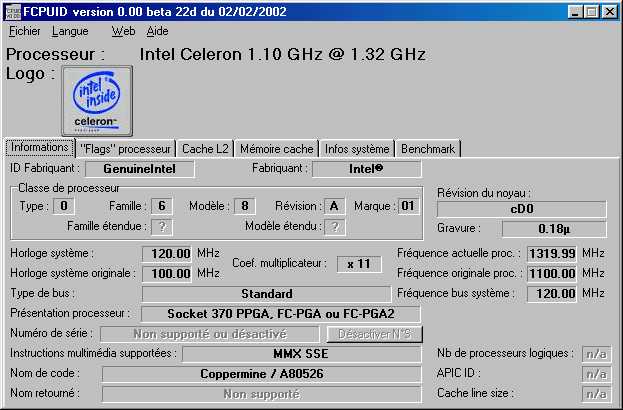Screen dimensions: 623x410
Task: Click the Famille value 6 box
Action: (162, 206)
